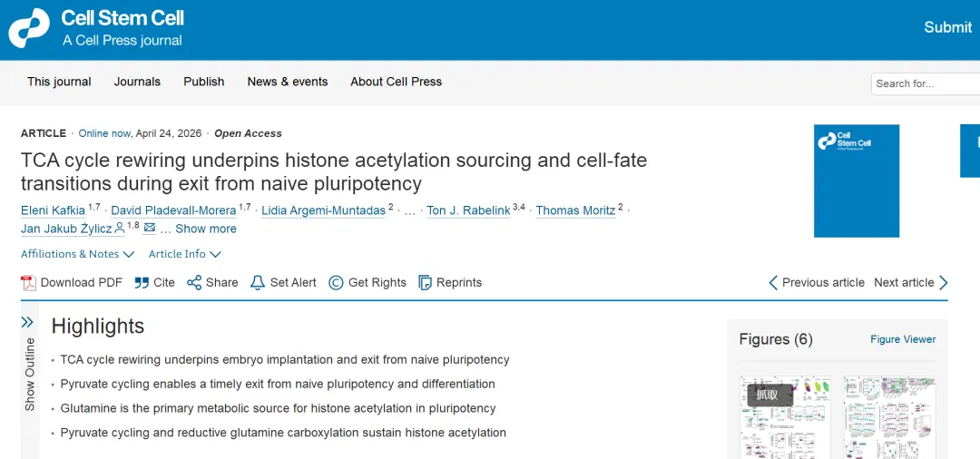Go to the next article using the right chevron
The height and width of the screenshot is (459, 980).
[x=943, y=283]
